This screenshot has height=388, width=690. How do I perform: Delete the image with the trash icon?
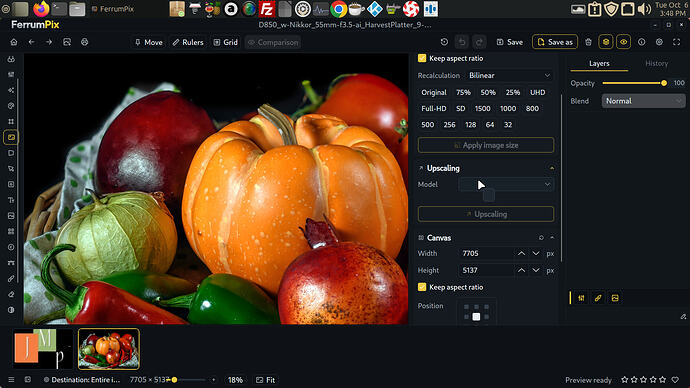[x=588, y=42]
